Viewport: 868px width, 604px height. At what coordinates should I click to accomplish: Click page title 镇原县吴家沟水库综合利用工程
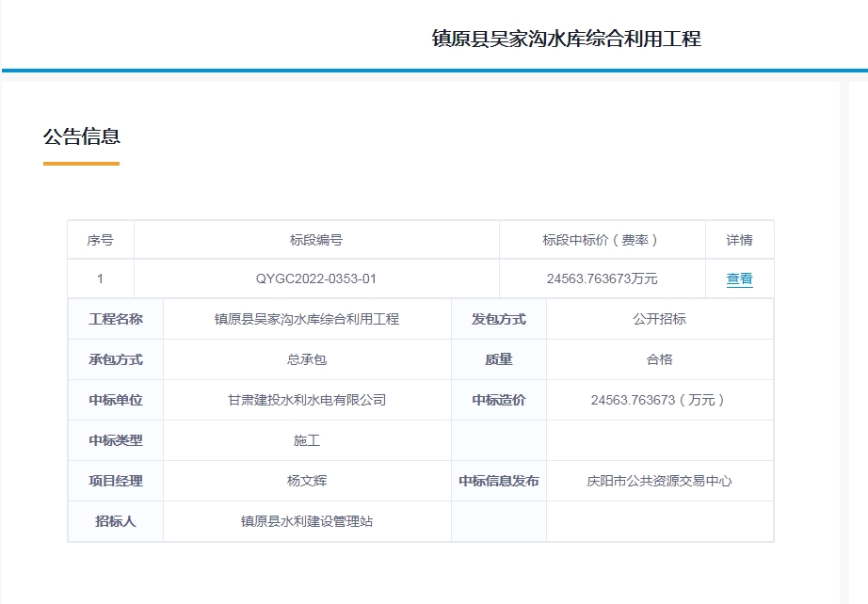tap(567, 39)
